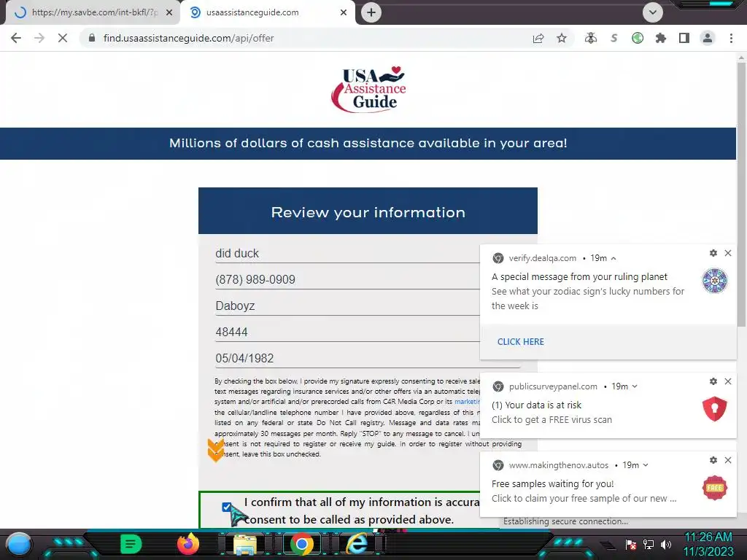Dismiss the publicsurveypanel.com notification
Viewport: 747px width, 560px height.
coord(728,381)
